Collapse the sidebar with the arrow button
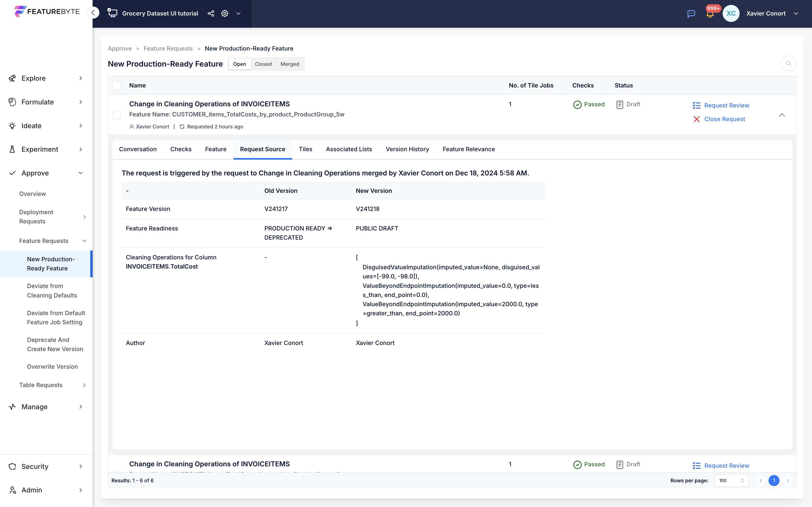This screenshot has width=812, height=507. pyautogui.click(x=94, y=13)
